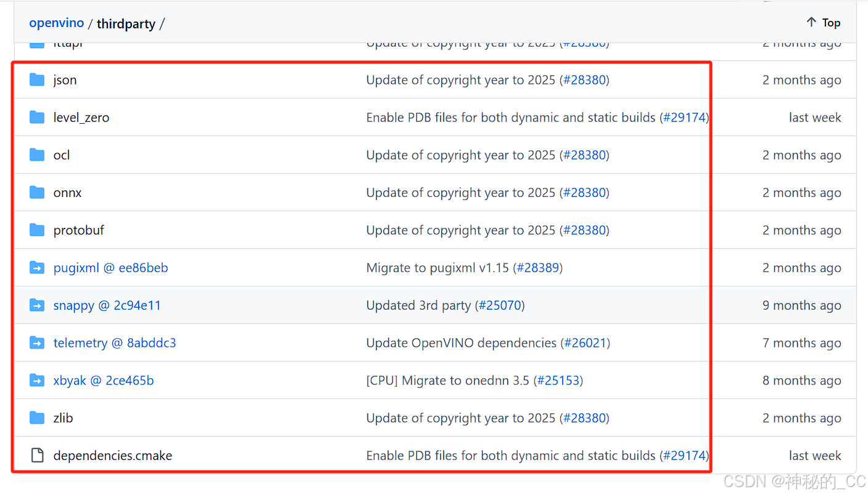
Task: Click the protobuf folder icon
Action: 37,230
